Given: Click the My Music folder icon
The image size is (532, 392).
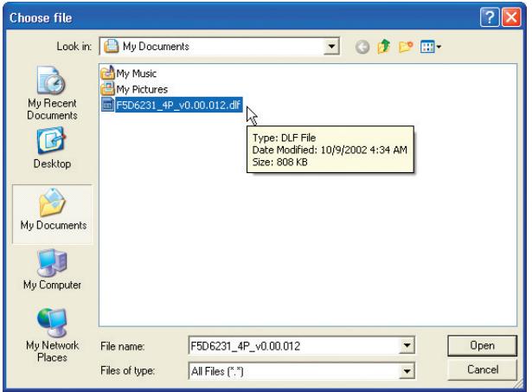Looking at the screenshot, I should click(108, 73).
